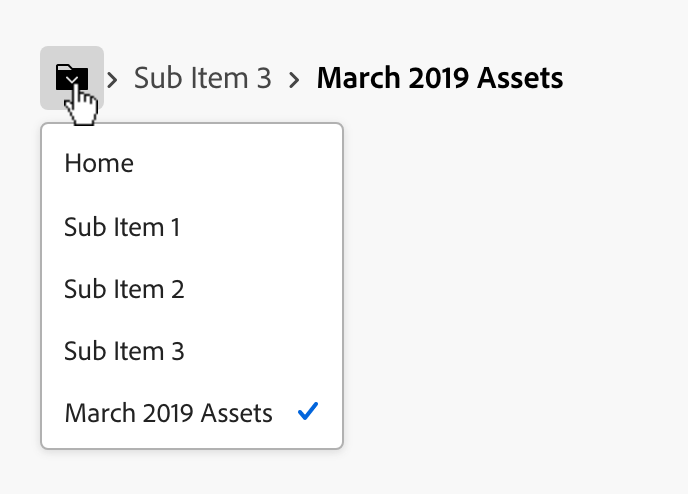Pick Sub Item 2 in the list
The height and width of the screenshot is (494, 688).
click(x=124, y=290)
